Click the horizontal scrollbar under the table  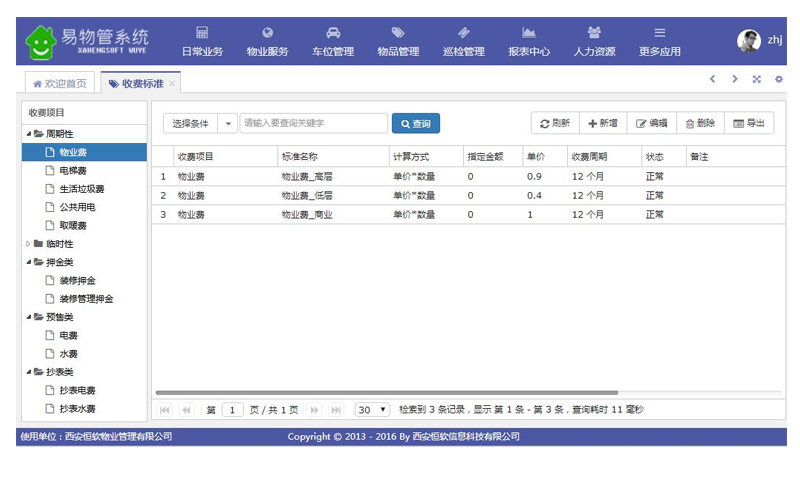(386, 393)
